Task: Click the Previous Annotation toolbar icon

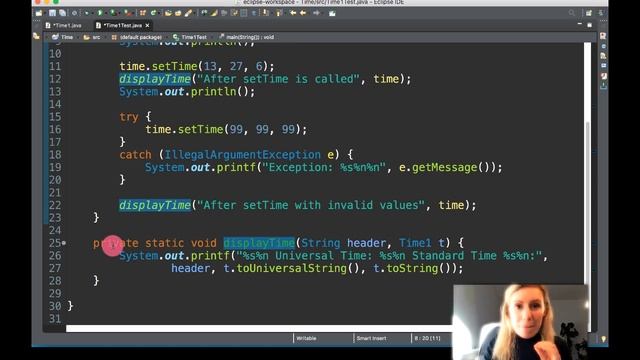Action: click(279, 13)
